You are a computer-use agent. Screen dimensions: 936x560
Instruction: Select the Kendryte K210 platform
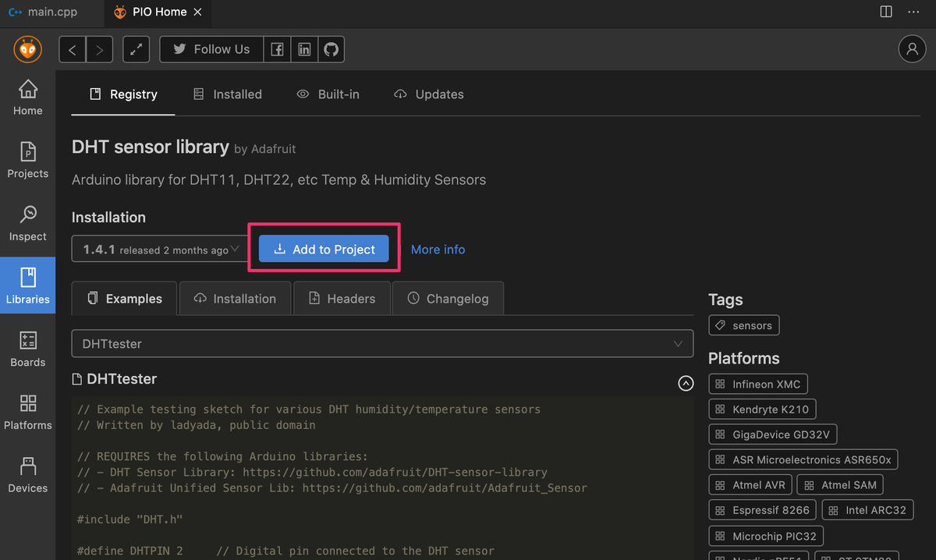pos(762,409)
